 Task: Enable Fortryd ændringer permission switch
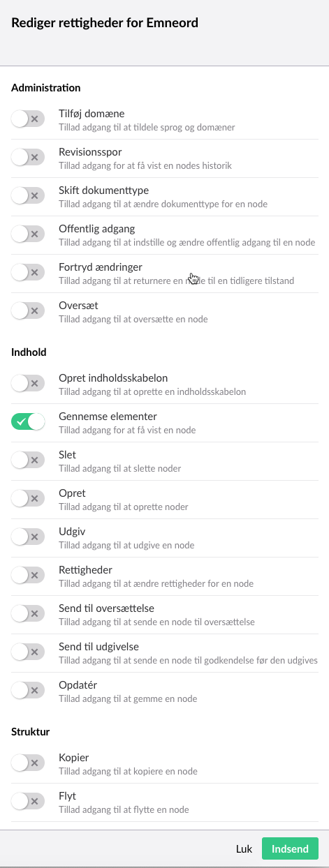point(28,273)
